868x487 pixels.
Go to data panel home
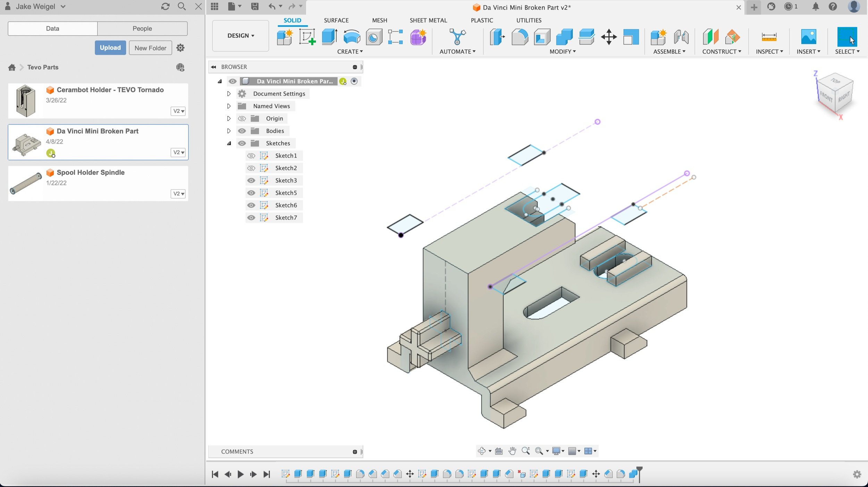tap(12, 67)
